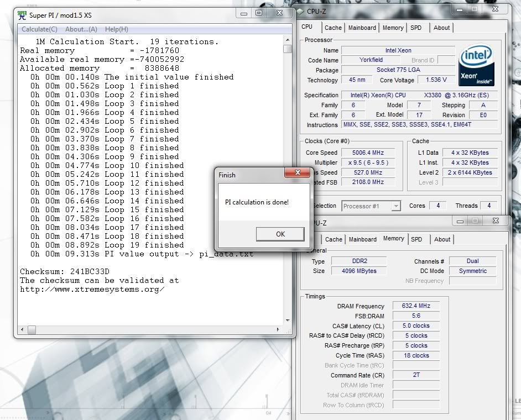Open SPD tab in lower CPU-Z window
The image size is (521, 420).
[x=416, y=239]
